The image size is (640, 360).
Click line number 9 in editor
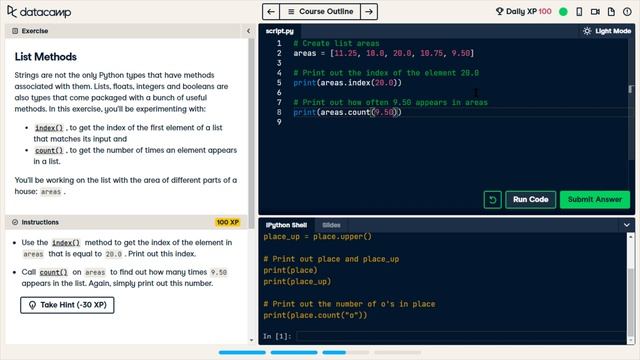click(x=279, y=122)
